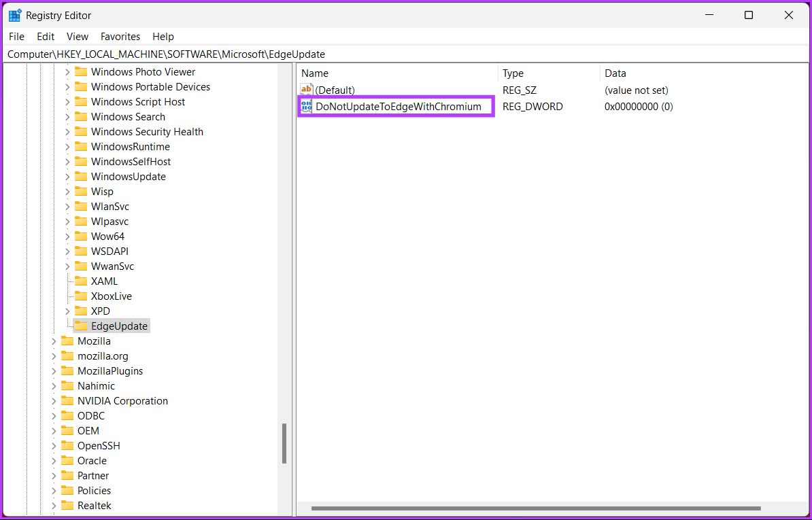
Task: Select the DoNotUpdateToEdgeWithChromium value name
Action: (399, 107)
